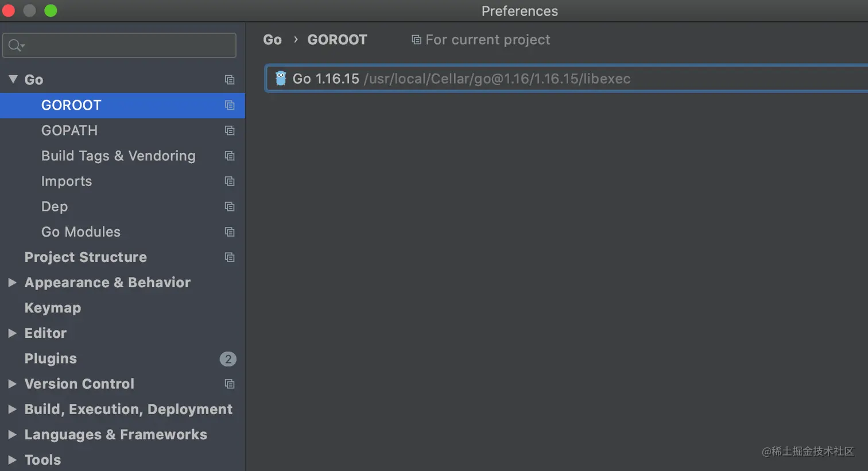Click the project icon next to Build Tags & Vendoring
This screenshot has height=471, width=868.
point(230,156)
